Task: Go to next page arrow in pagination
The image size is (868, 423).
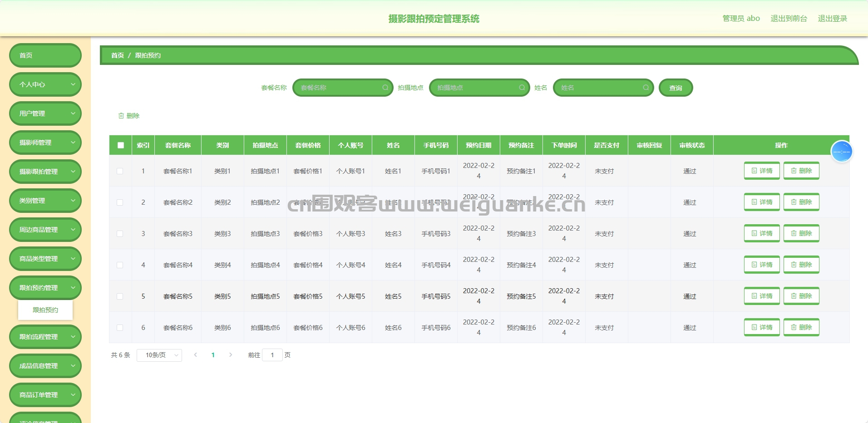Action: (x=231, y=355)
